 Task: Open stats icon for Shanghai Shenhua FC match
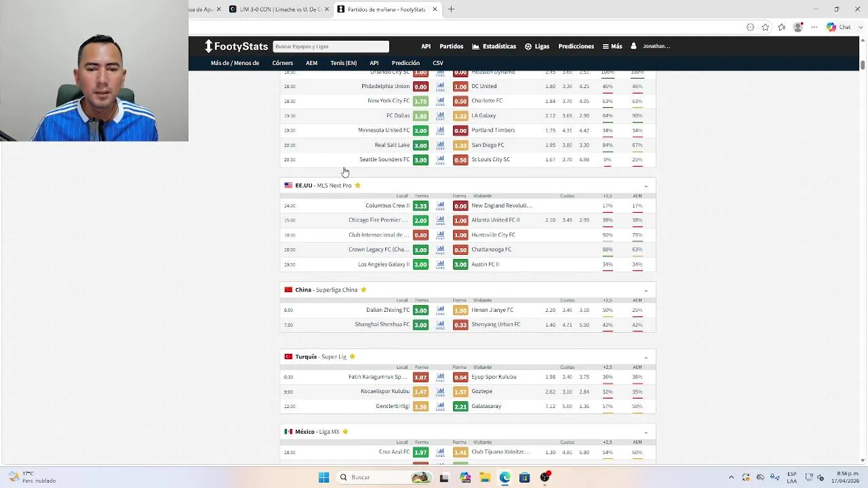pyautogui.click(x=440, y=325)
